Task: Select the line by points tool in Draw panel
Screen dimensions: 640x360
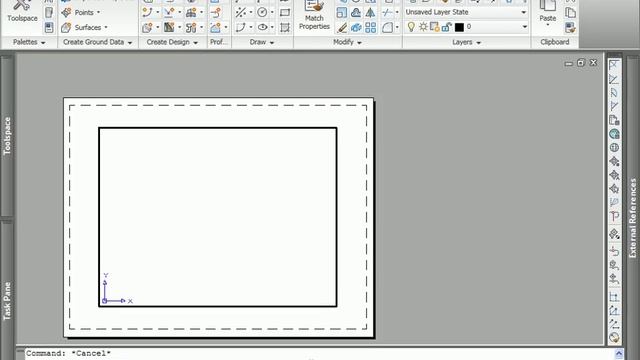Action: [241, 13]
